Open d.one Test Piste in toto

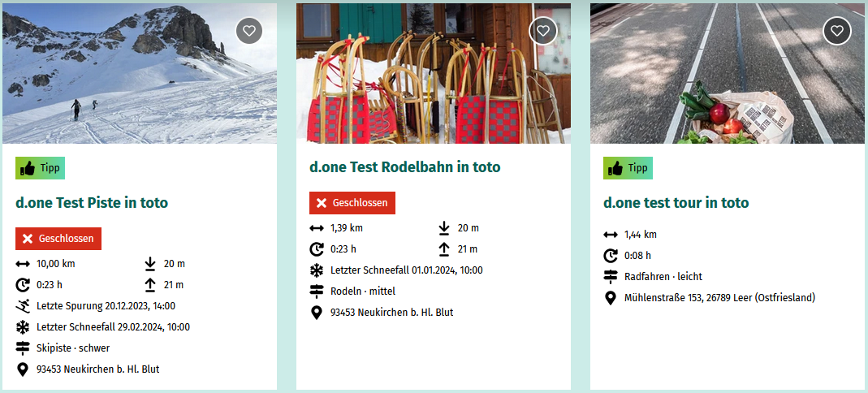tap(92, 202)
